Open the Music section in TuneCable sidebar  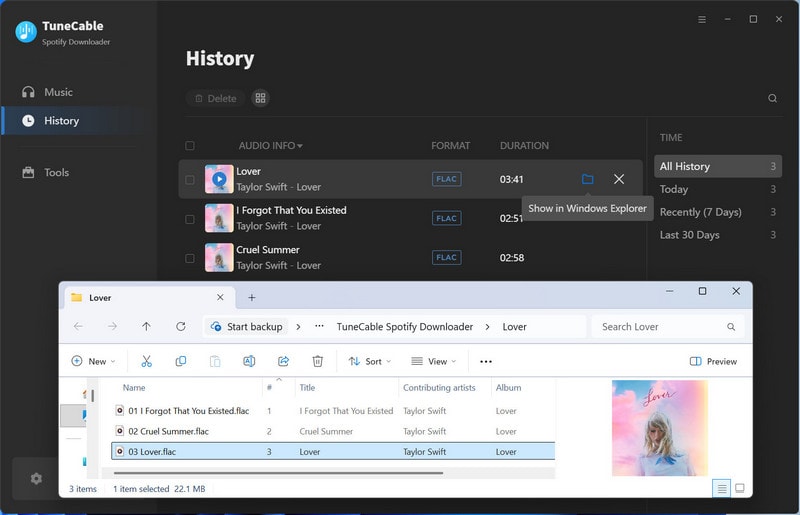(47, 92)
